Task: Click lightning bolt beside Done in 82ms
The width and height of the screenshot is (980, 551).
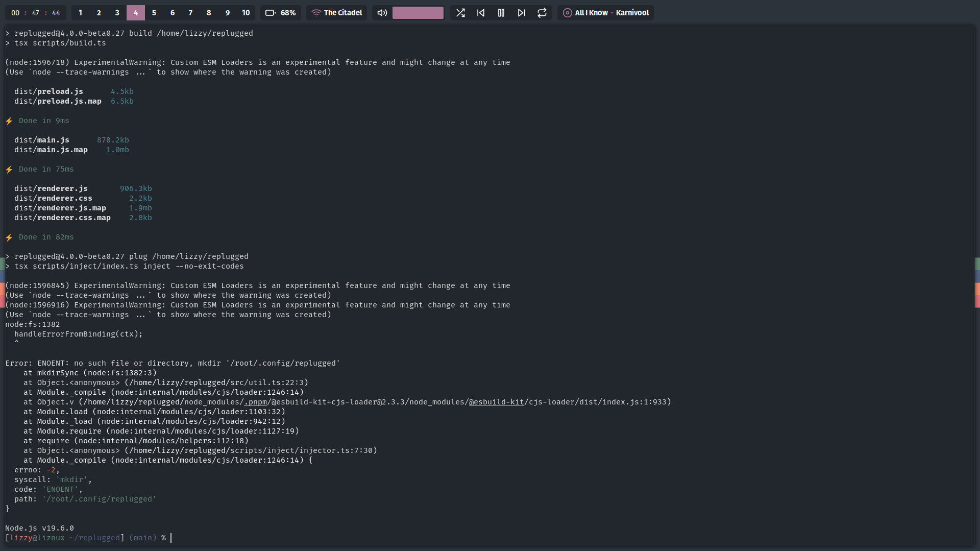Action: pyautogui.click(x=9, y=237)
